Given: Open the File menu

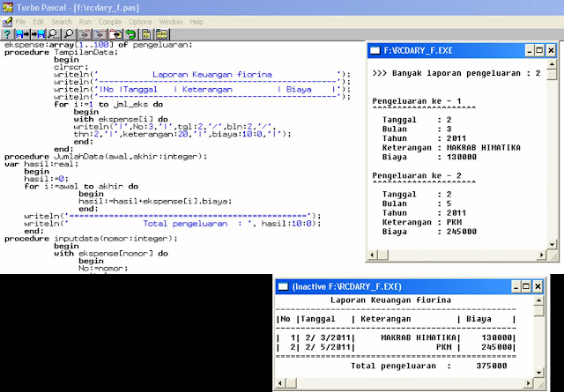Looking at the screenshot, I should pos(20,22).
